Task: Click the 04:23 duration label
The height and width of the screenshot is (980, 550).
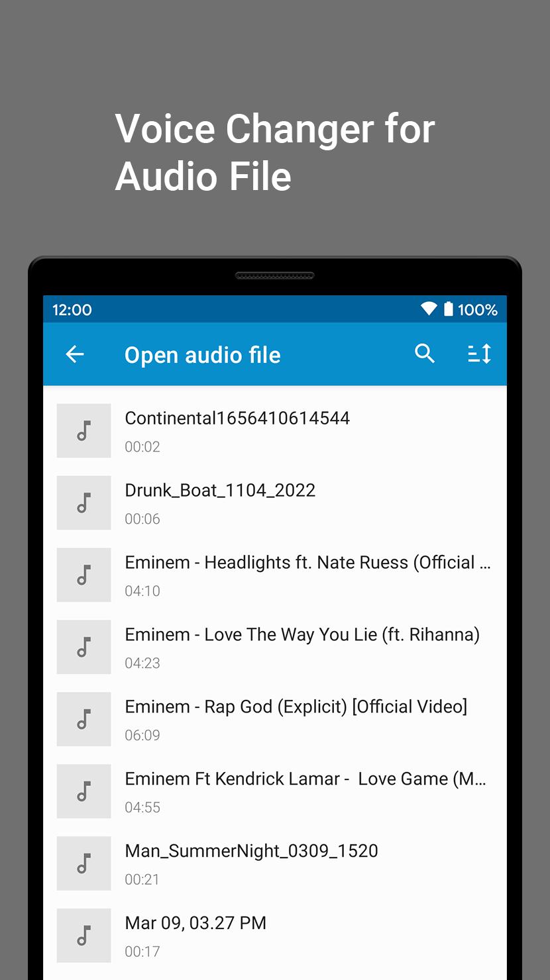Action: (142, 663)
